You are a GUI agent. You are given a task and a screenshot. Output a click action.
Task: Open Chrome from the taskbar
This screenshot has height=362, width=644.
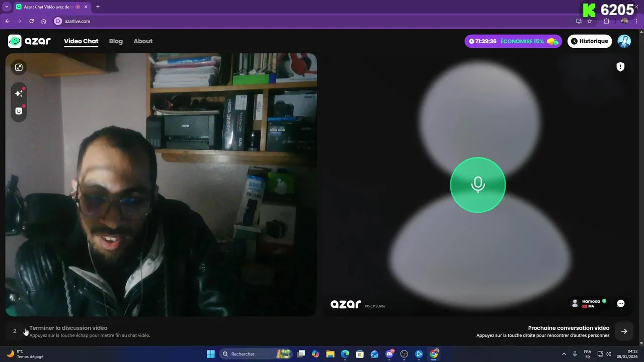pos(434,354)
